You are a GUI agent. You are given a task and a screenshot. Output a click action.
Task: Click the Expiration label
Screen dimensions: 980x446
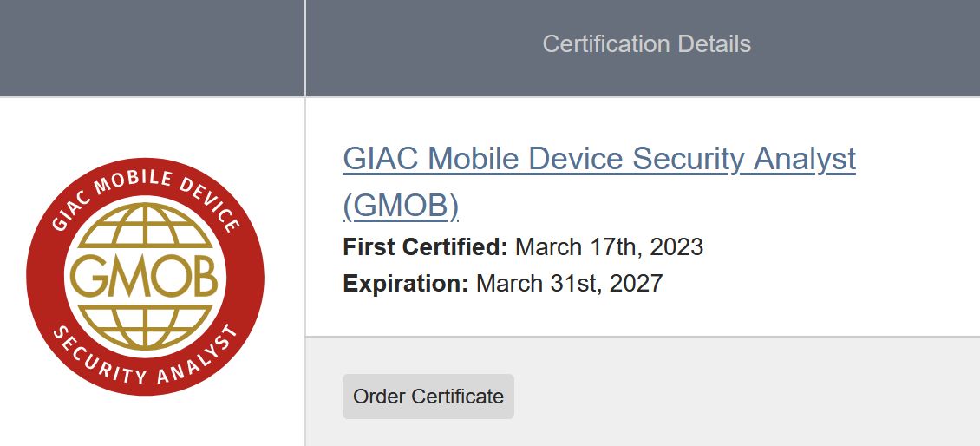point(405,284)
